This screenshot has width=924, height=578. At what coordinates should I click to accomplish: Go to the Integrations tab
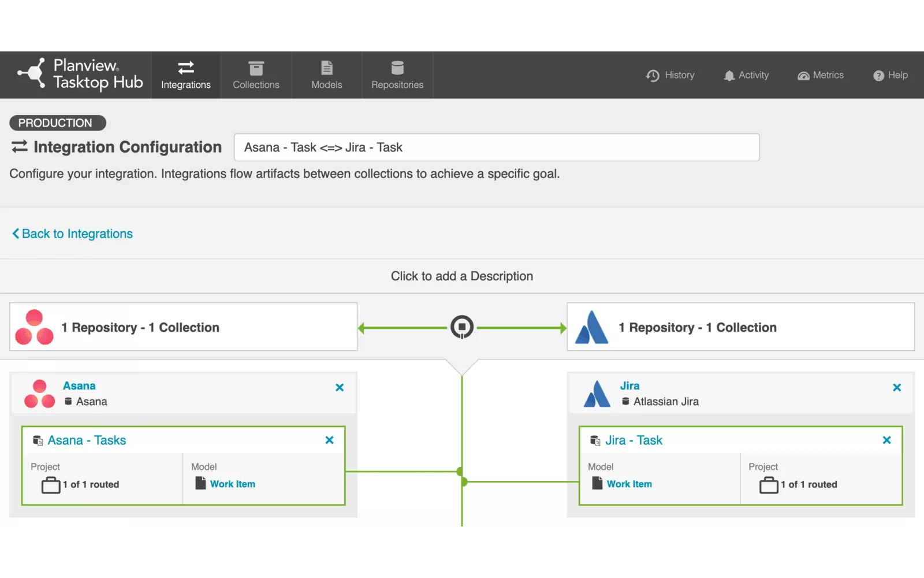point(186,75)
